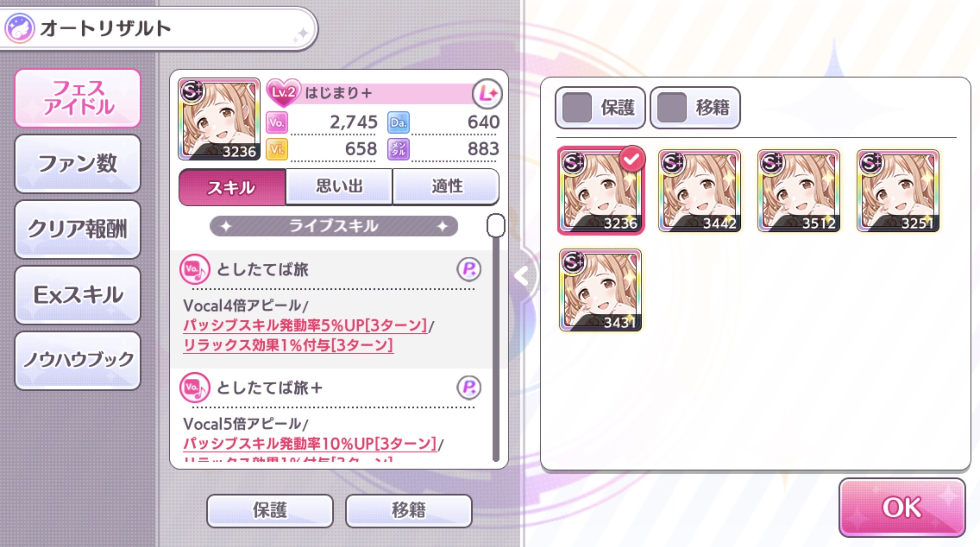
Task: Open the Exスキル section
Action: click(78, 295)
